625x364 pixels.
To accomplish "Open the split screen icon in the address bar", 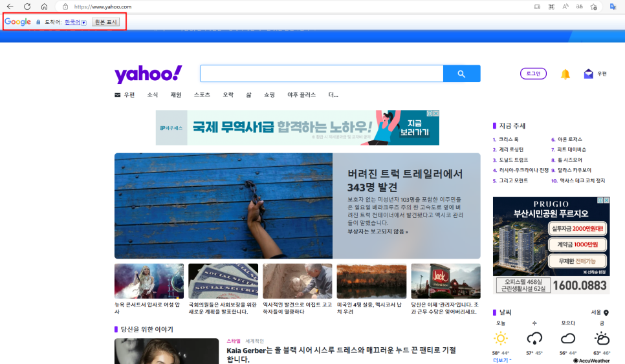I will pos(537,6).
